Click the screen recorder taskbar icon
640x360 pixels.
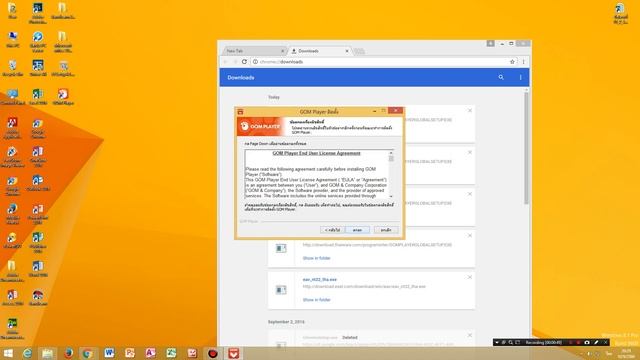(213, 353)
